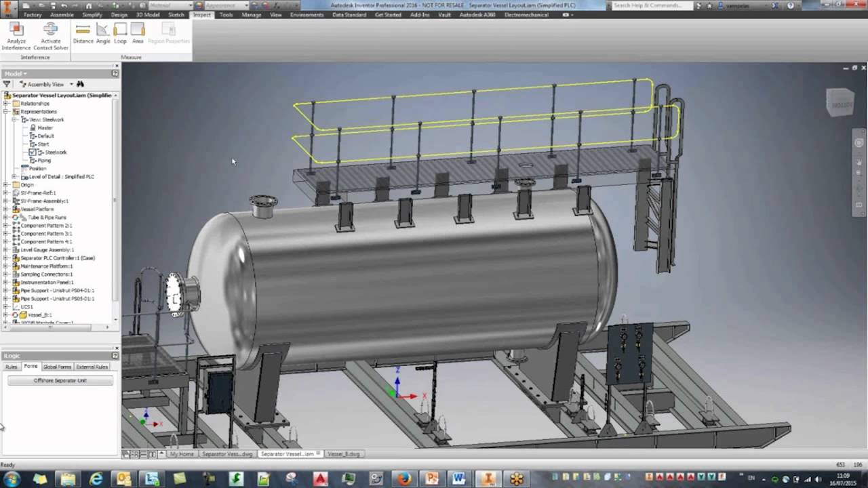Click the Inventor icon in the taskbar
Image resolution: width=868 pixels, height=488 pixels.
(x=488, y=479)
